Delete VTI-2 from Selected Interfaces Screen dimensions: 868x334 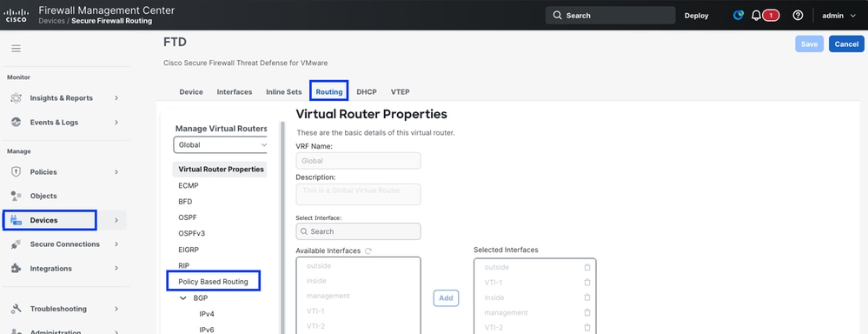(587, 327)
